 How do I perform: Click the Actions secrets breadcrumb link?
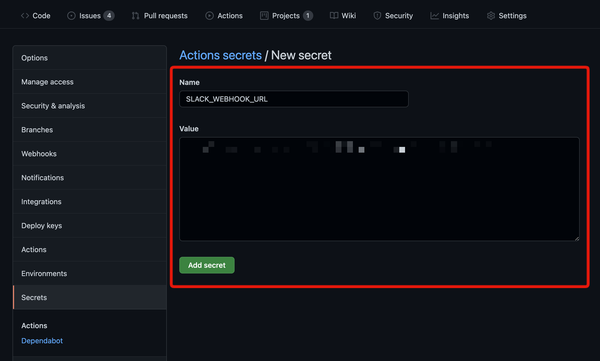[x=220, y=55]
